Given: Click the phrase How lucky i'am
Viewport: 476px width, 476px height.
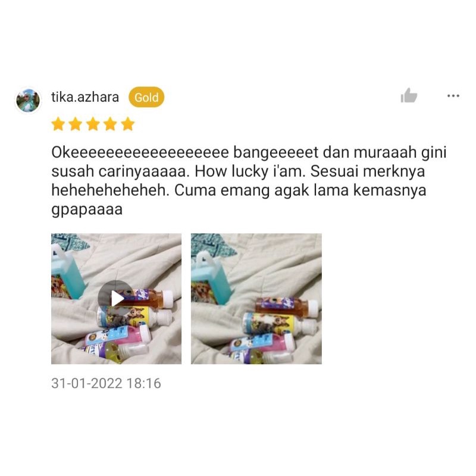Looking at the screenshot, I should pos(250,171).
